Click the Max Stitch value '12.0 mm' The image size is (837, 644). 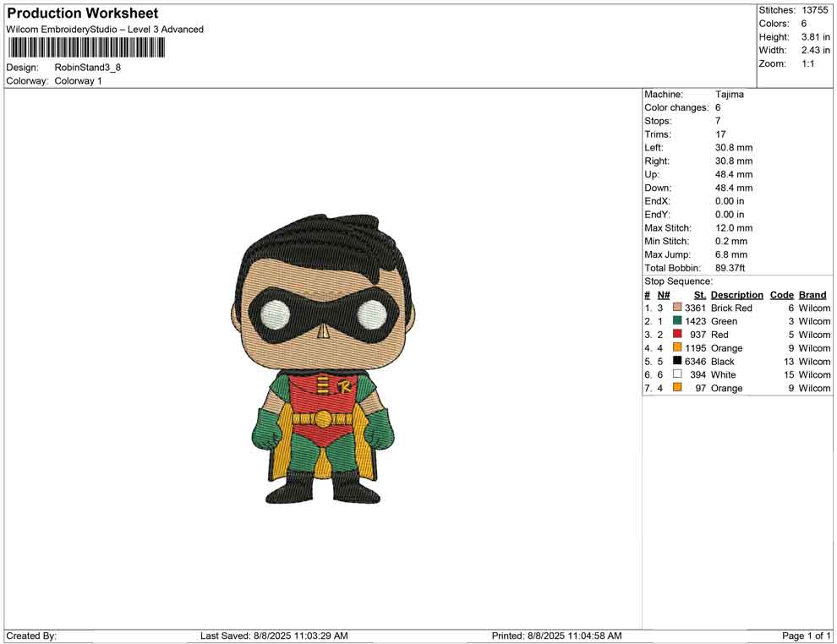pyautogui.click(x=734, y=228)
